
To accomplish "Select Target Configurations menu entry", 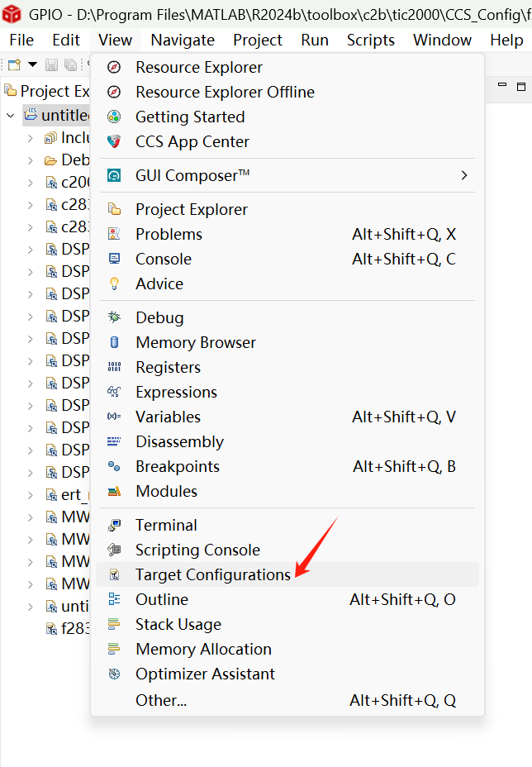I will [287, 574].
